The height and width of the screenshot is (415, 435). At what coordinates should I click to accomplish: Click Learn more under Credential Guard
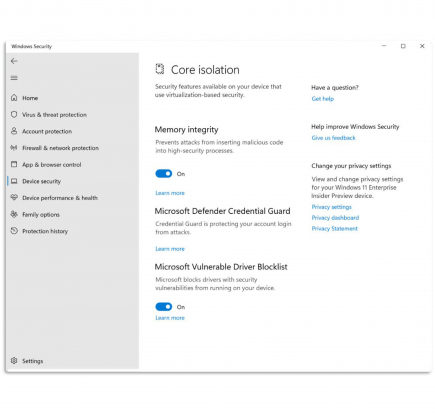(x=170, y=249)
